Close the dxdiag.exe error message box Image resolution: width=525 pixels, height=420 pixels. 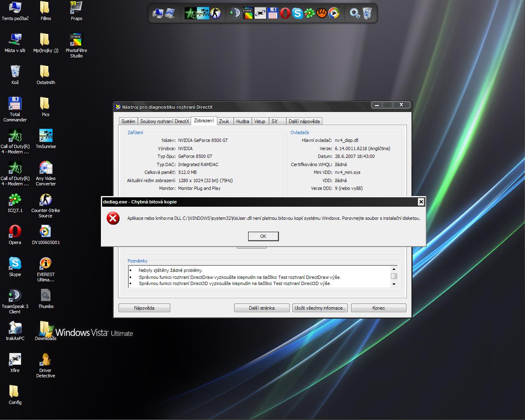point(421,202)
